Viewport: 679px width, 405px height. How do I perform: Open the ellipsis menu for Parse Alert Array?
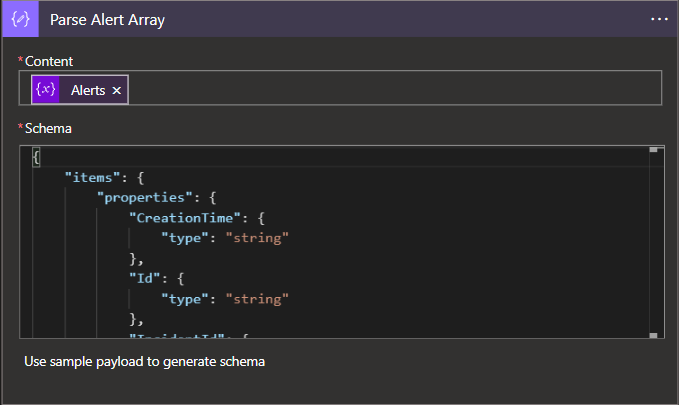click(x=658, y=19)
